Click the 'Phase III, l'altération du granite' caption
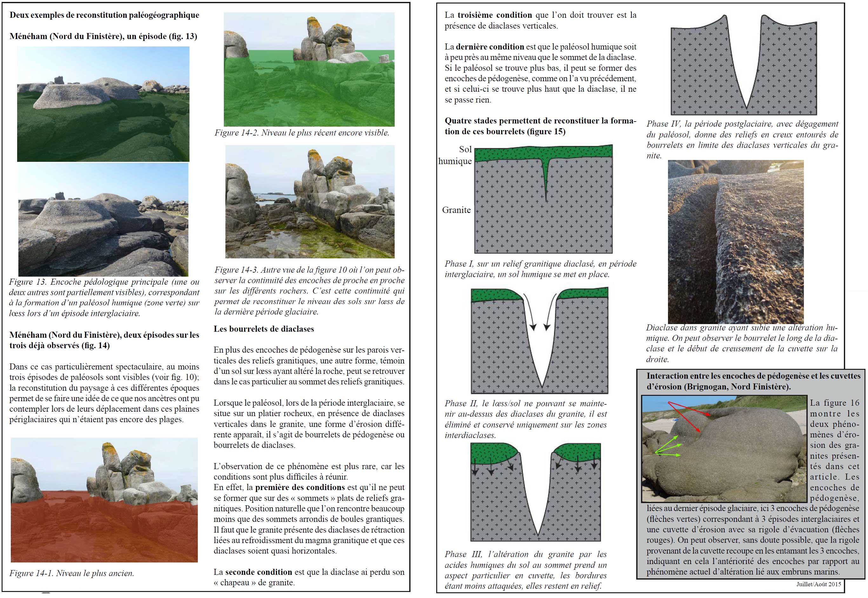 tap(526, 570)
